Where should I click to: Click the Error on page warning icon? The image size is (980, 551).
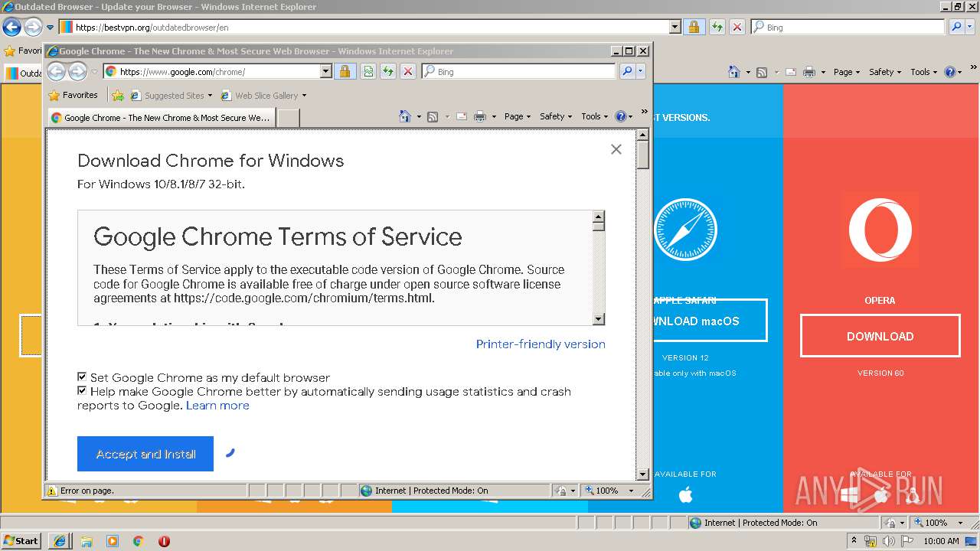point(52,491)
